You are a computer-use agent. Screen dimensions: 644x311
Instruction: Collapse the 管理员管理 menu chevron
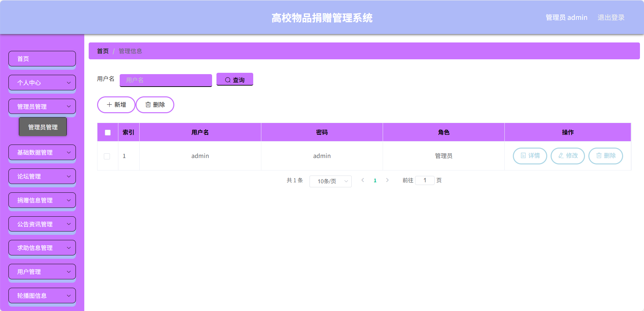click(69, 106)
